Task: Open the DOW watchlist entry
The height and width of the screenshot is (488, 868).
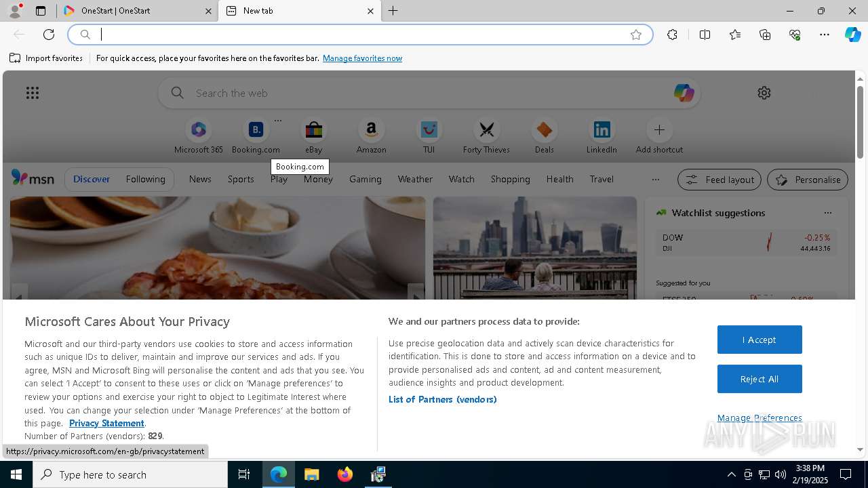Action: pos(746,243)
